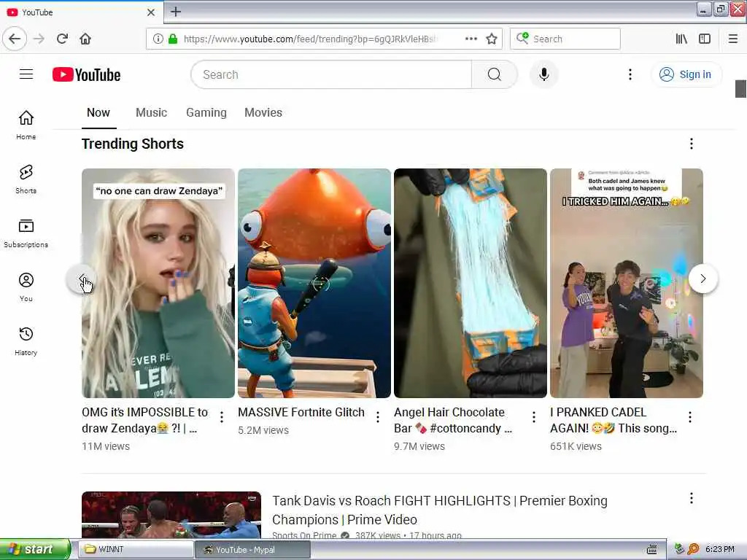Open MASSIVE Fortnite Glitch thumbnail
Viewport: 747px width, 560px height.
[314, 284]
